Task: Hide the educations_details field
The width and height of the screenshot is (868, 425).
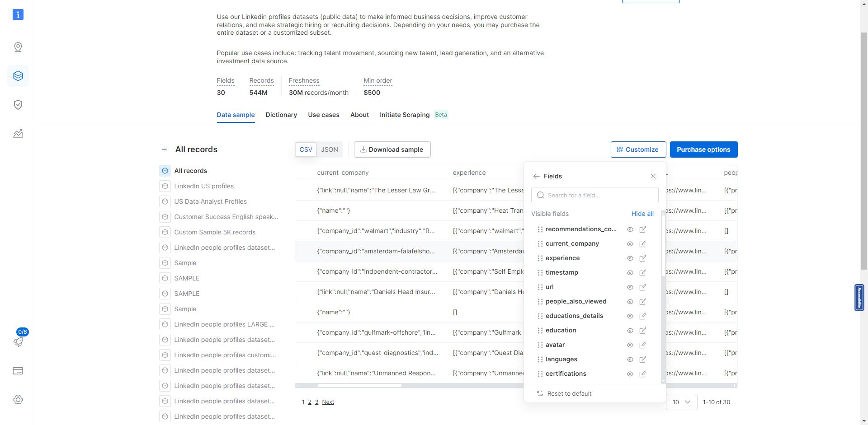Action: pyautogui.click(x=630, y=316)
